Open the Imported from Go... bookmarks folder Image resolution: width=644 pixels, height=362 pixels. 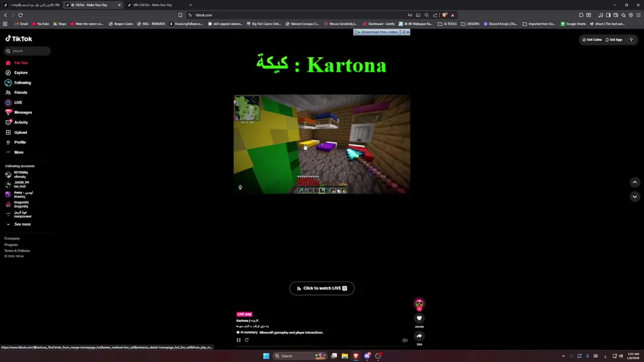pyautogui.click(x=539, y=24)
